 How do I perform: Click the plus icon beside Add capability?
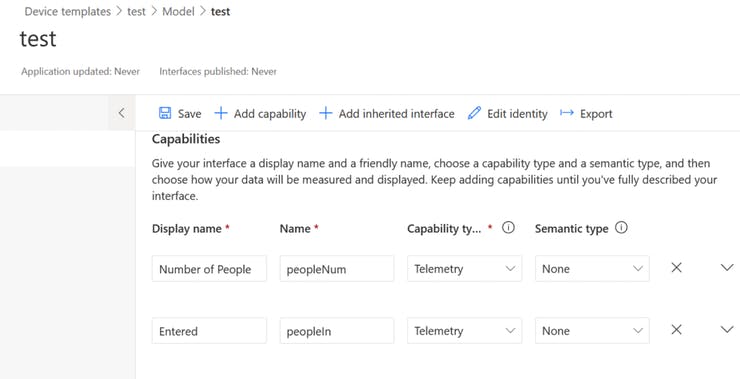220,113
